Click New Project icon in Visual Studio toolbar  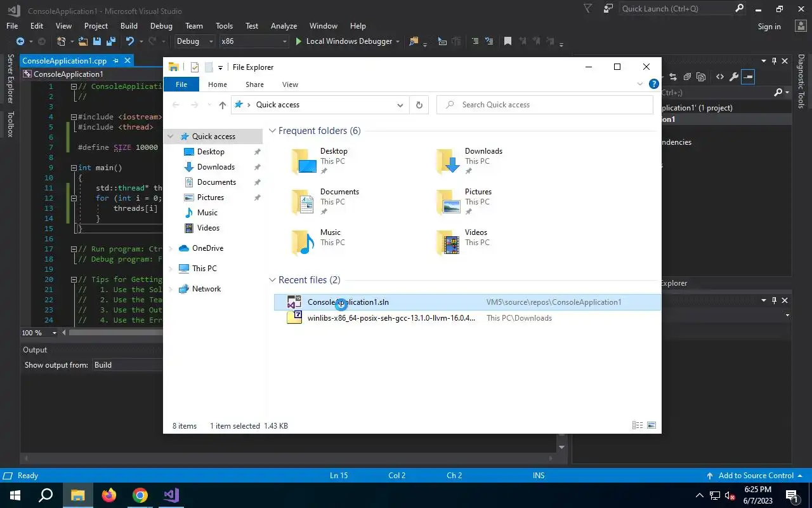pos(61,41)
